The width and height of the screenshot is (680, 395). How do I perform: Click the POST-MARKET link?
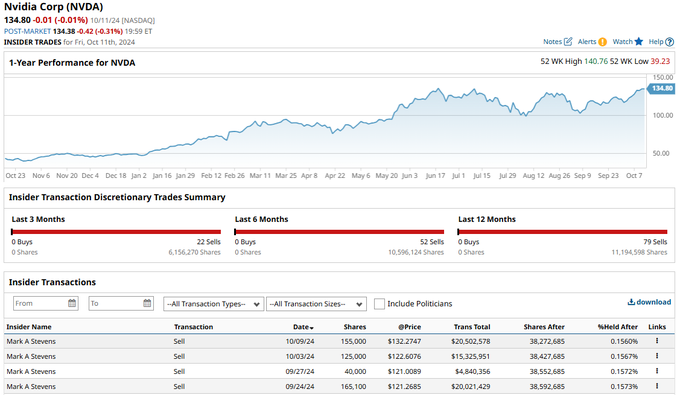tap(27, 31)
